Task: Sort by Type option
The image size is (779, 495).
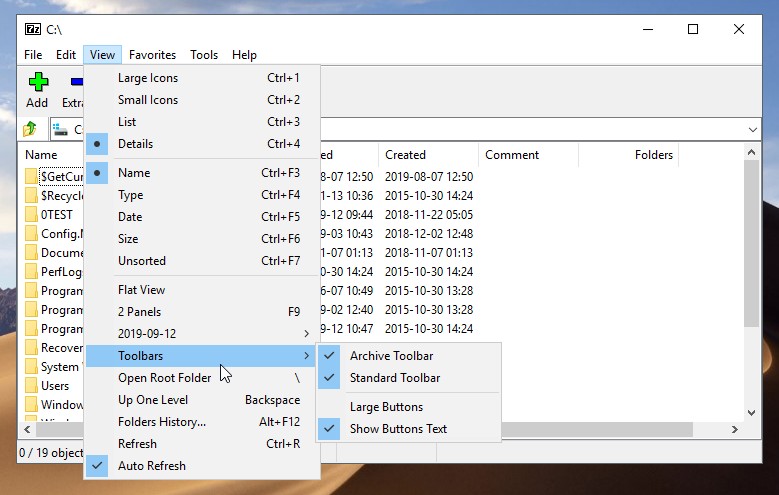Action: [x=201, y=195]
